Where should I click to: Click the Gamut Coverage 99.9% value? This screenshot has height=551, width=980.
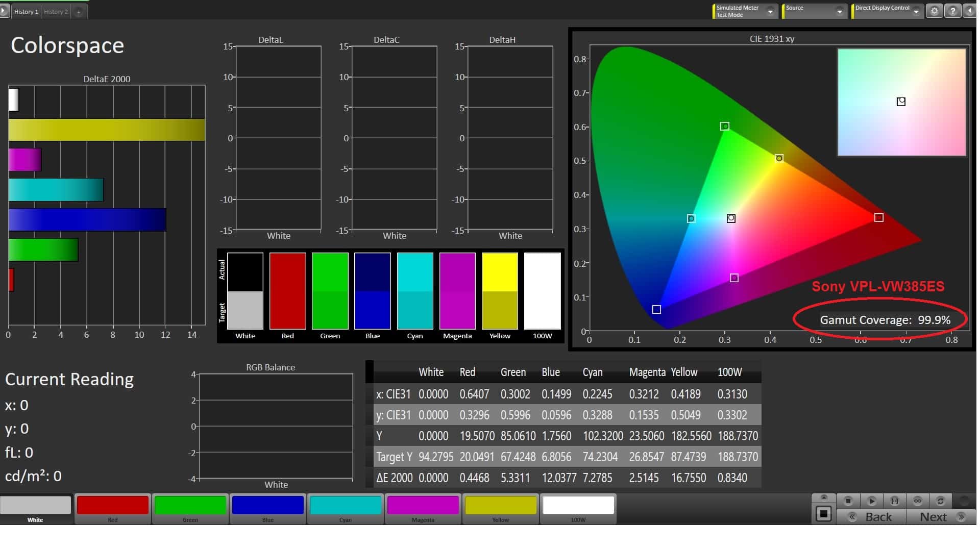pyautogui.click(x=934, y=320)
